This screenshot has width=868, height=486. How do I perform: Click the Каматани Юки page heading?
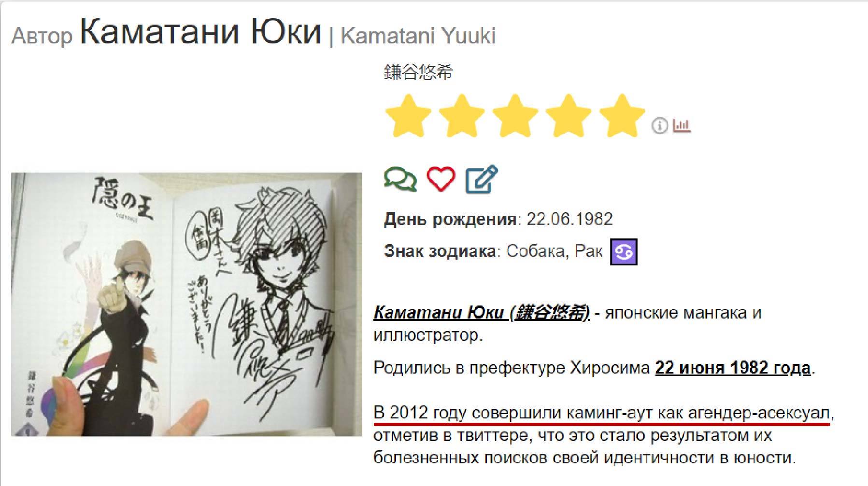200,32
